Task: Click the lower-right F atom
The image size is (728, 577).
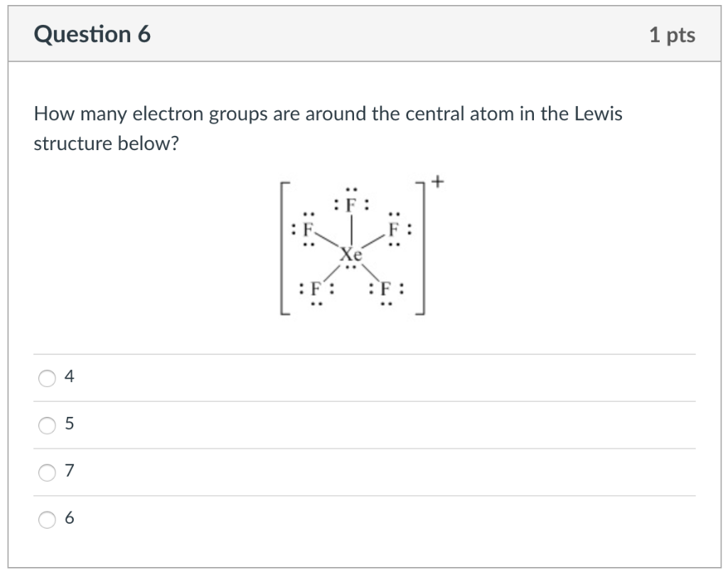Action: [x=386, y=290]
